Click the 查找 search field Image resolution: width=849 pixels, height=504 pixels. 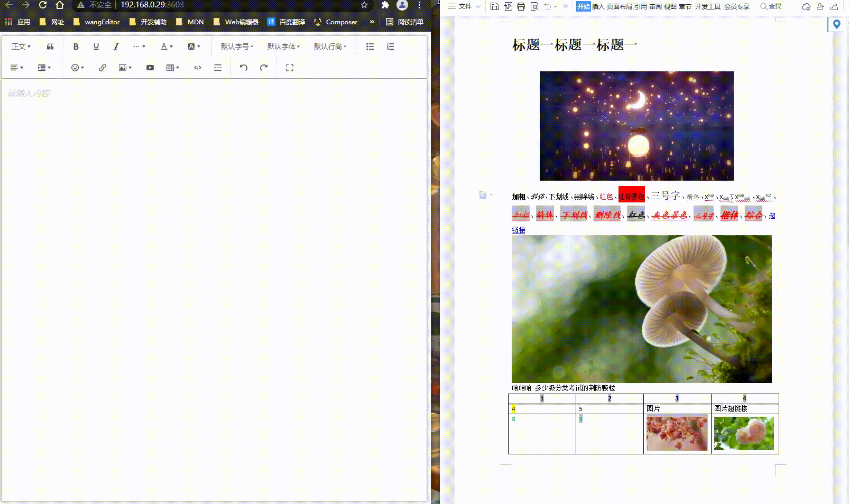771,7
